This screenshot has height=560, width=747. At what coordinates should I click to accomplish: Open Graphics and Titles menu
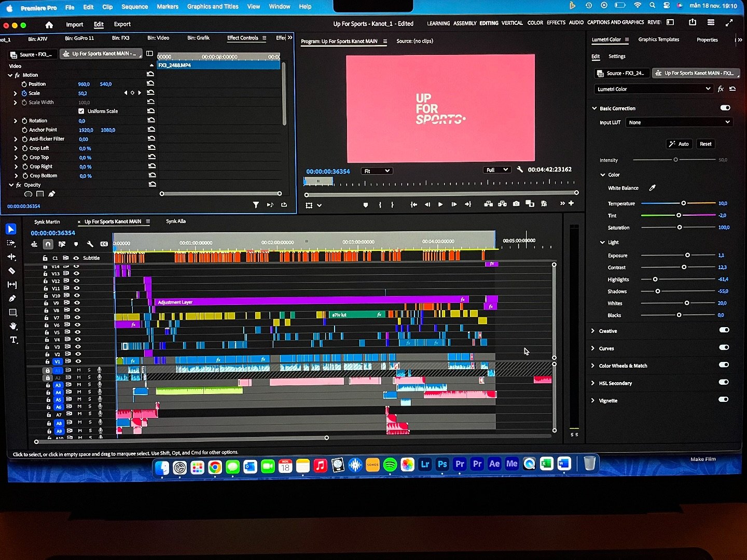(213, 7)
